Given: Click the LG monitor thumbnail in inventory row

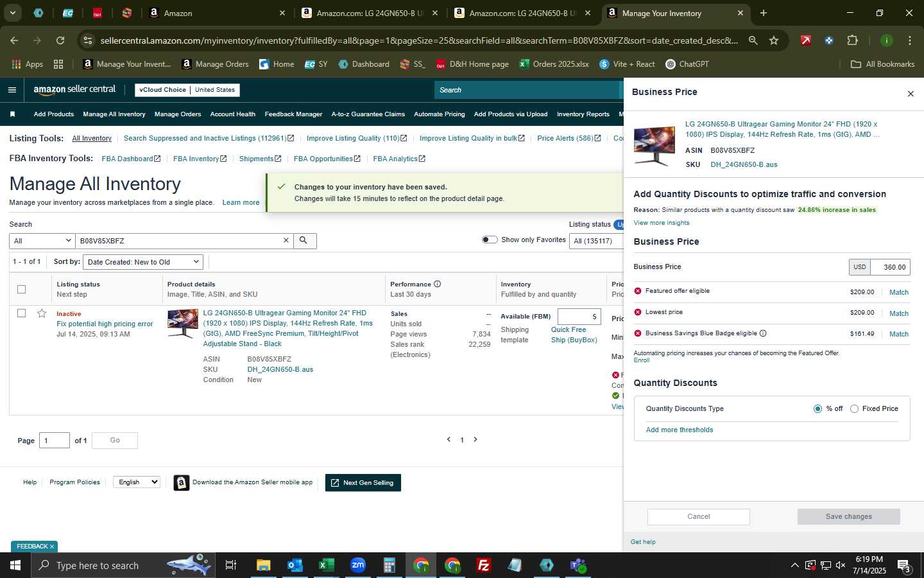Looking at the screenshot, I should 182,324.
